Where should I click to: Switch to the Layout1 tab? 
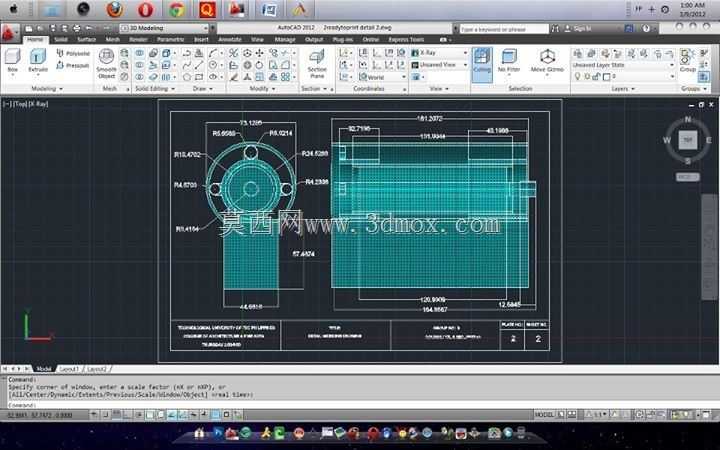(69, 369)
